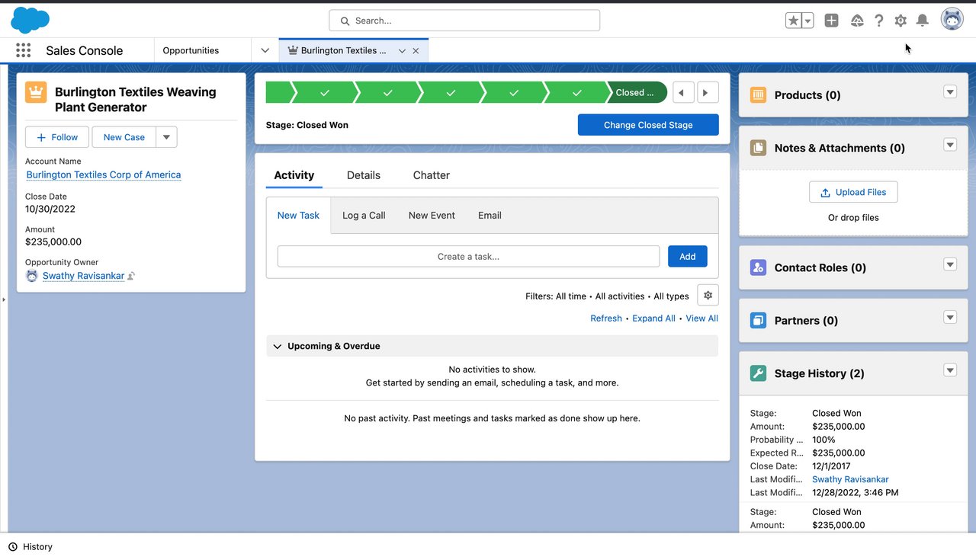Screen dimensions: 976x560
Task: Open the Notes & Attachments actions dropdown
Action: point(950,145)
